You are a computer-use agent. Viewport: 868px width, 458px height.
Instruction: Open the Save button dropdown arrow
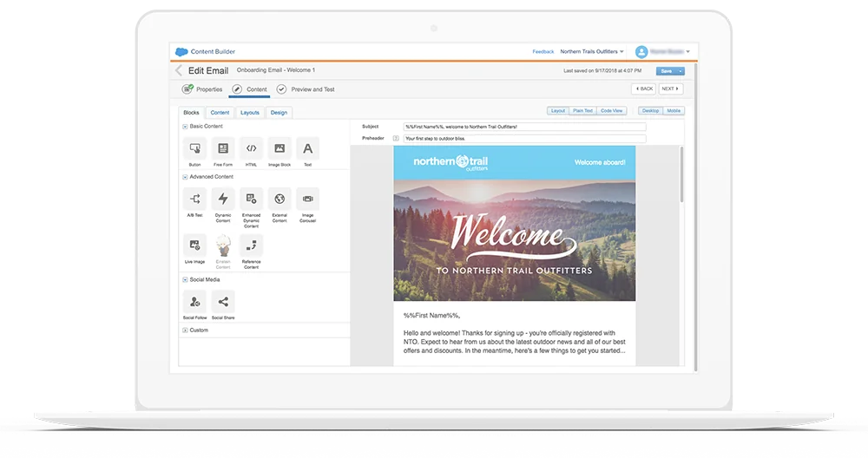click(x=681, y=71)
